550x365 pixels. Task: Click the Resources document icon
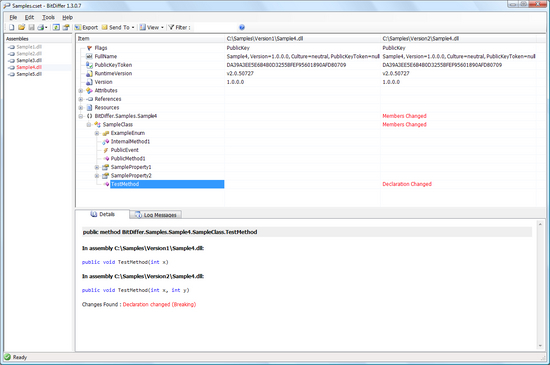pyautogui.click(x=89, y=108)
